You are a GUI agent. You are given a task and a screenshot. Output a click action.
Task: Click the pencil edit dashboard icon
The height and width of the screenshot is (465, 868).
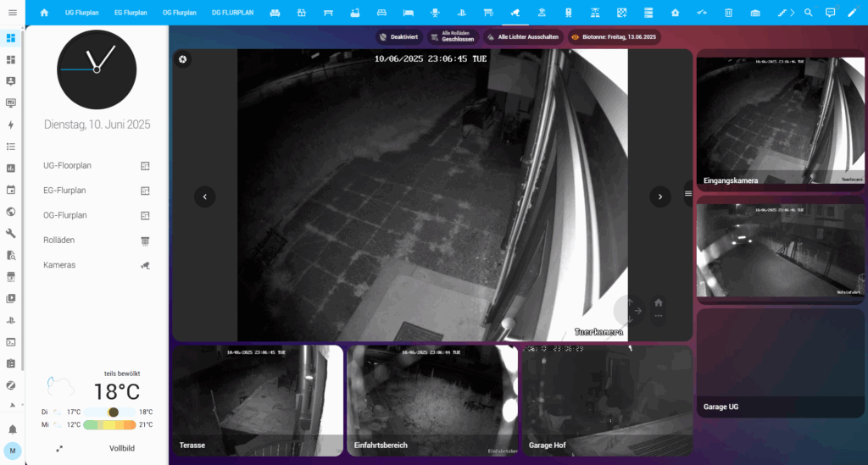[x=852, y=13]
